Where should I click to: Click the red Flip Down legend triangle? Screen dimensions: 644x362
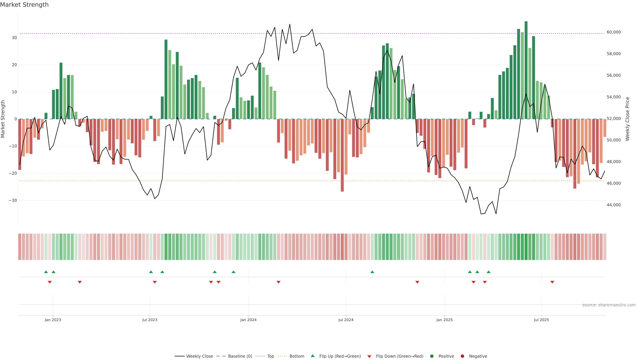click(369, 356)
